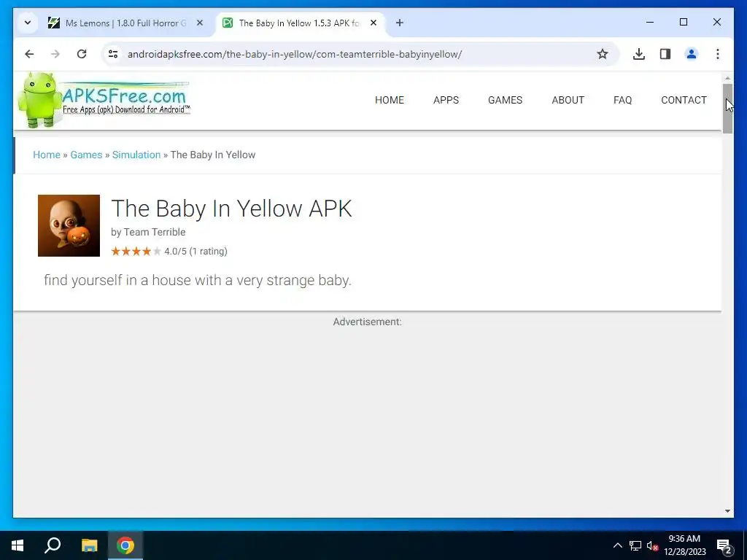This screenshot has height=560, width=747.
Task: Close the Ms Lemons tab
Action: tap(200, 23)
